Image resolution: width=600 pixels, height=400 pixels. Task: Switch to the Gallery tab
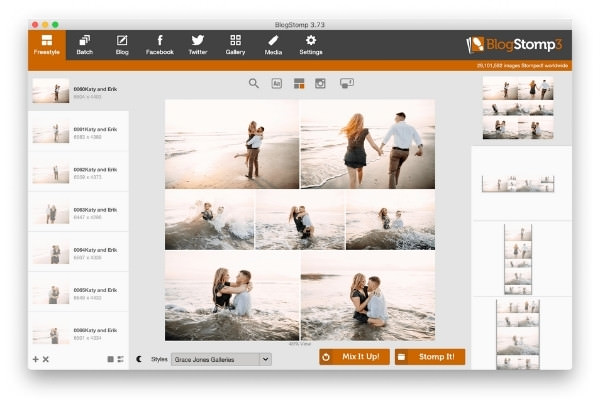[x=235, y=45]
